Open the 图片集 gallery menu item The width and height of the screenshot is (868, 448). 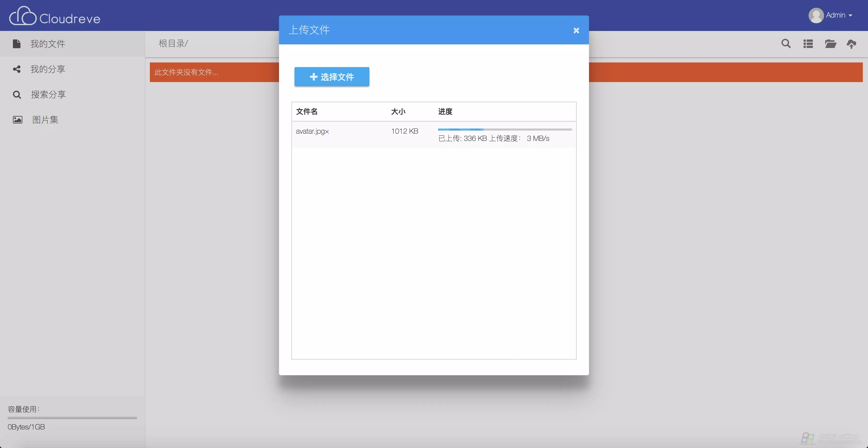click(45, 119)
